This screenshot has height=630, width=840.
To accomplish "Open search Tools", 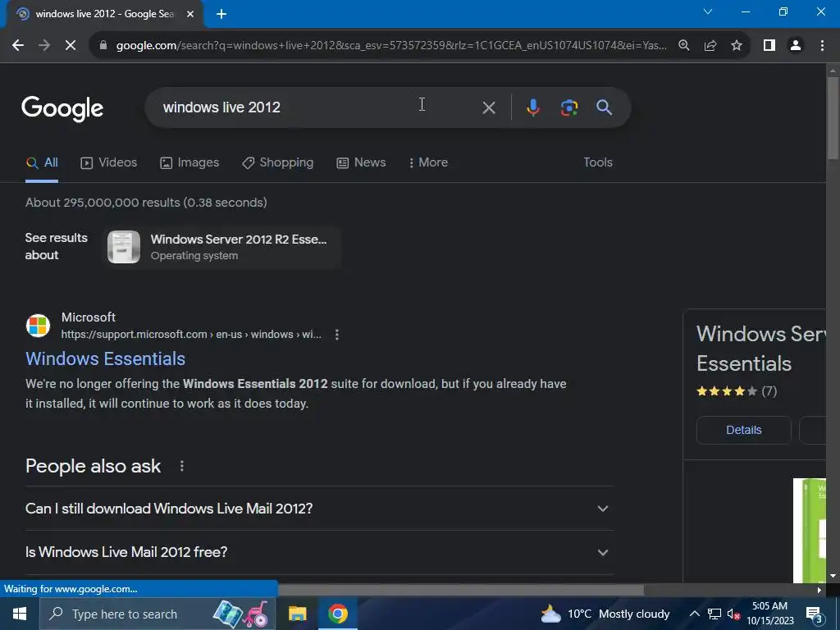I will (598, 162).
